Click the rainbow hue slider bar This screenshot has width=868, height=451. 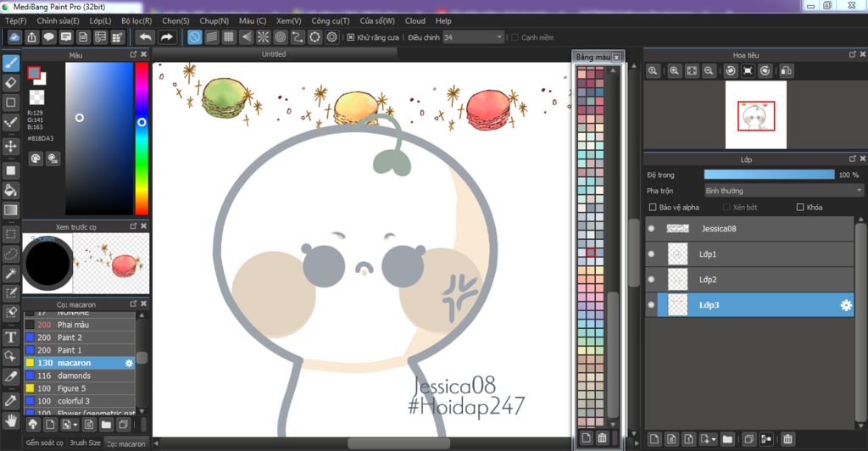(142, 138)
